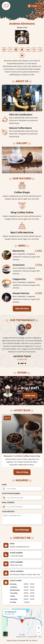Open the X (Twitter) icon
The width and height of the screenshot is (44, 644).
pyautogui.click(x=34, y=50)
